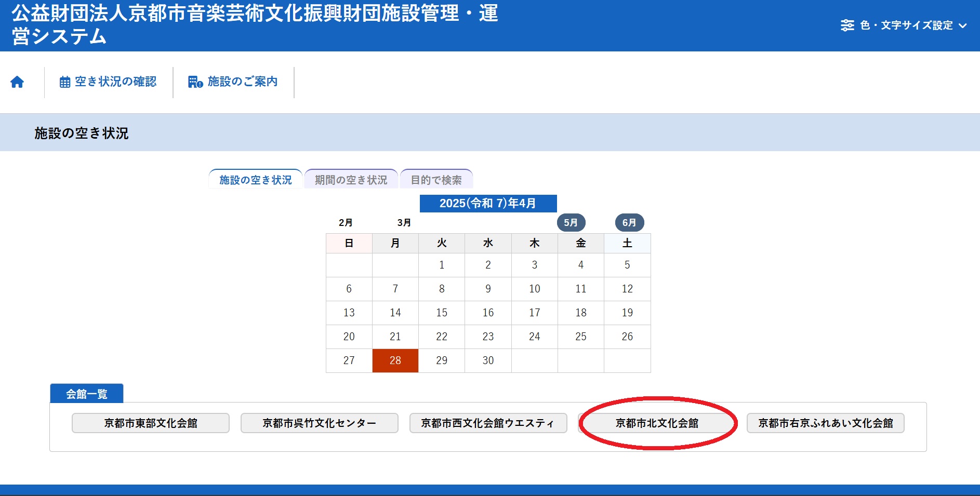980x496 pixels.
Task: Jump to 2月 in calendar
Action: click(346, 223)
